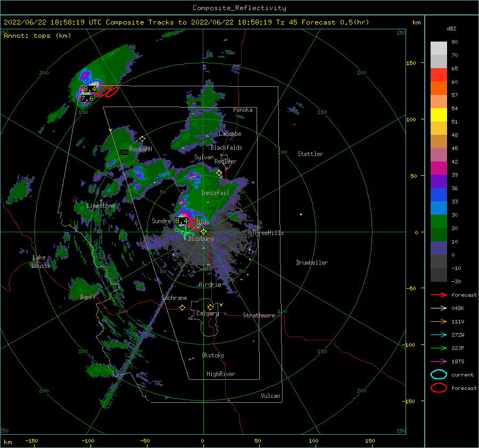Image resolution: width=479 pixels, height=448 pixels.
Task: Click the storm top label 7.6
Action: pos(87,99)
